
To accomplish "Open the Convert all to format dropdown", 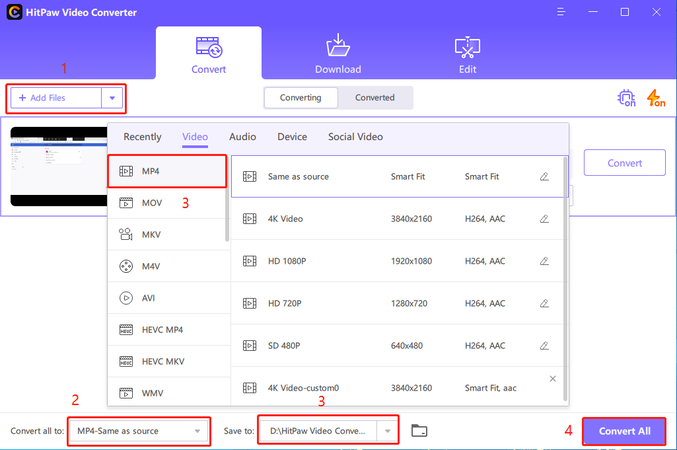I will tap(198, 431).
